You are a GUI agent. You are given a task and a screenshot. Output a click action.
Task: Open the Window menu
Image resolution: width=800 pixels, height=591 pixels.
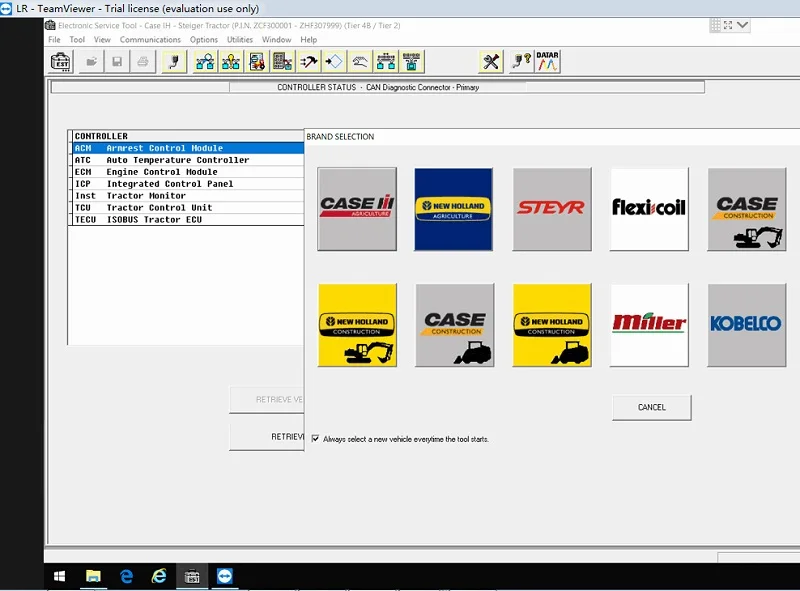277,39
